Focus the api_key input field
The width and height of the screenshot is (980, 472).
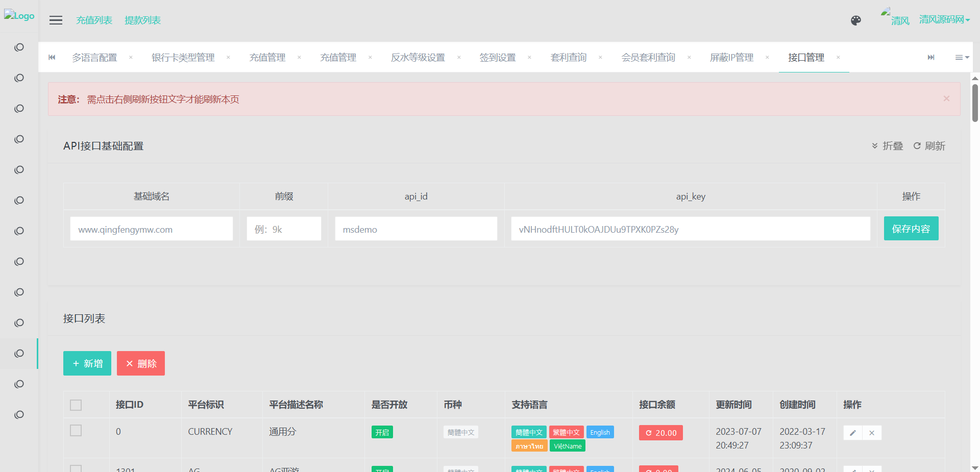691,229
